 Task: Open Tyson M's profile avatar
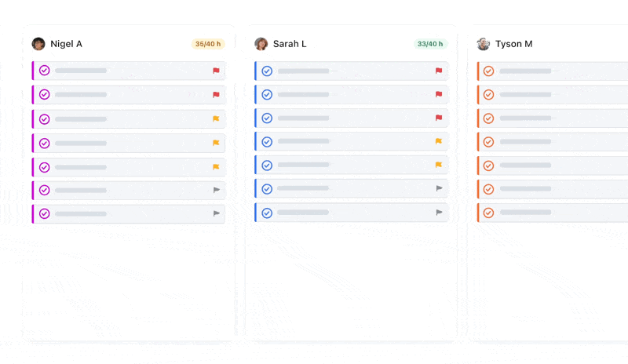(x=484, y=44)
